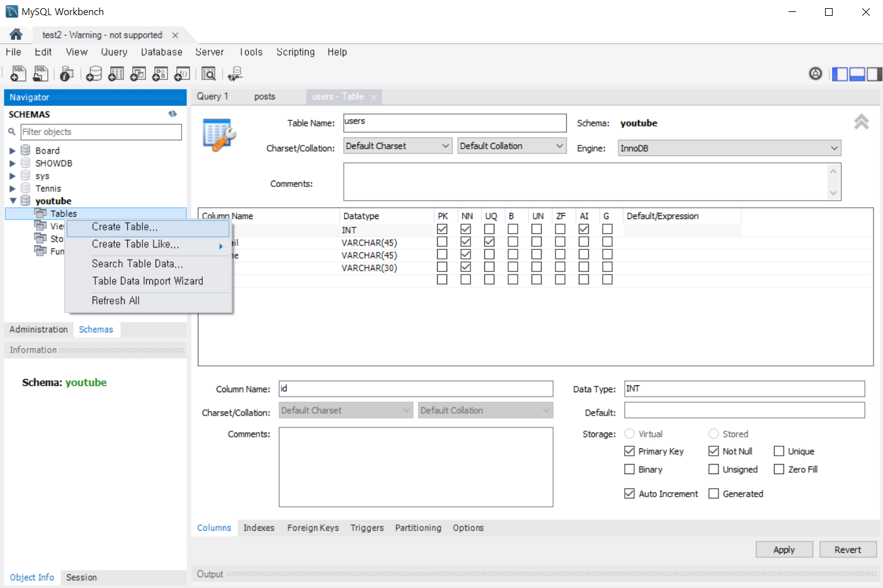Click the create new view icon
This screenshot has height=588, width=883.
click(x=138, y=74)
